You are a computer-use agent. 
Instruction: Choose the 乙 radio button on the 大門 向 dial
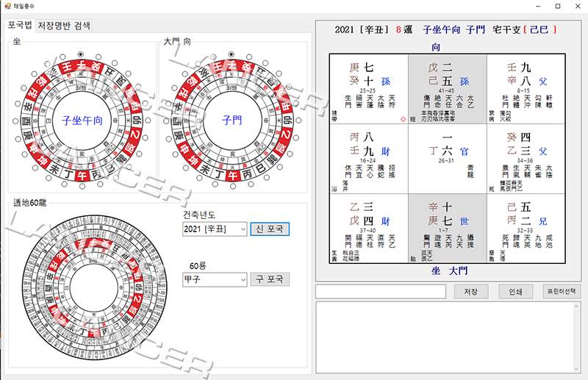(x=295, y=137)
